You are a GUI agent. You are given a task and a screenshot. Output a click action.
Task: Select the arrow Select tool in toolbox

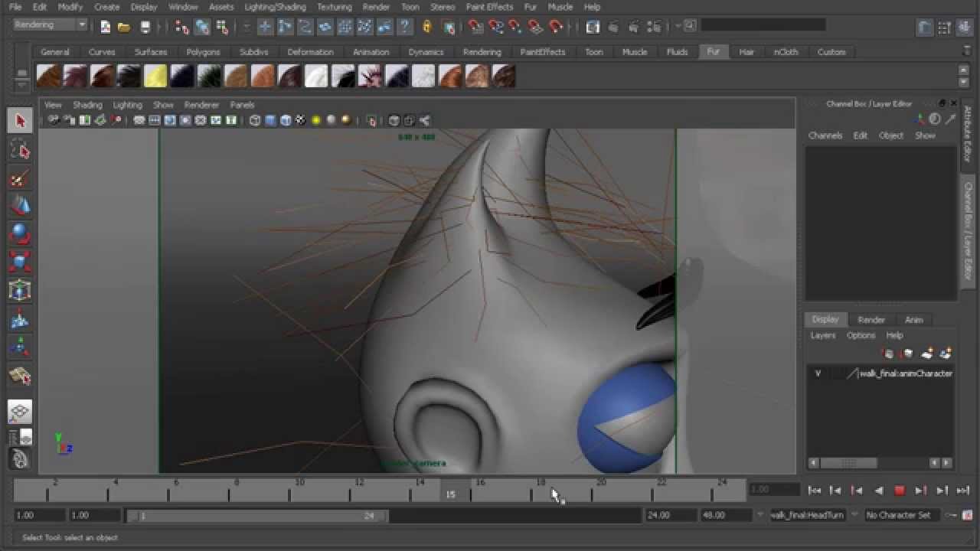[x=20, y=120]
